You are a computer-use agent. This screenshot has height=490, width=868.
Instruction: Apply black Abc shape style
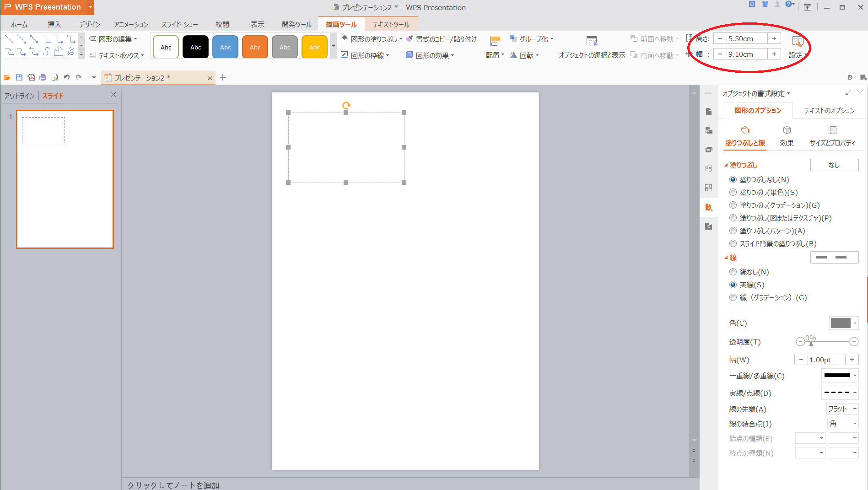click(x=196, y=47)
